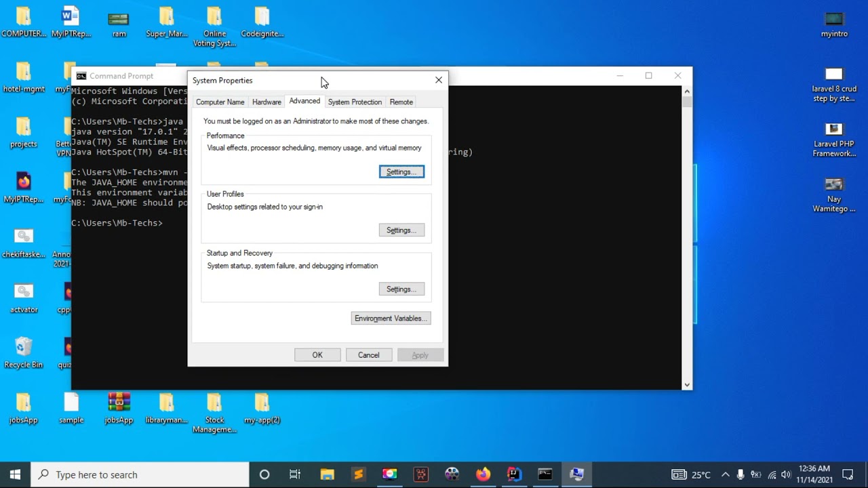Open the Windows Start menu
This screenshot has width=868, height=488.
click(15, 474)
